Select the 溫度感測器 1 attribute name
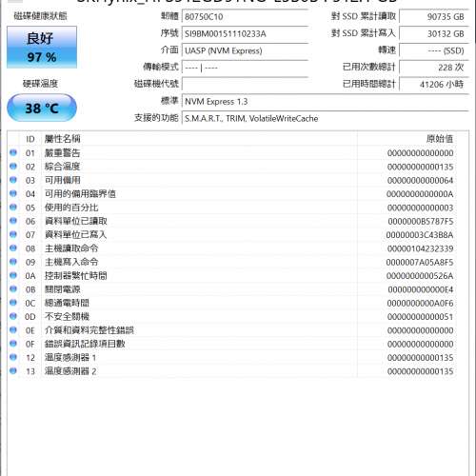Viewport: 476px width, 476px height. click(x=70, y=357)
